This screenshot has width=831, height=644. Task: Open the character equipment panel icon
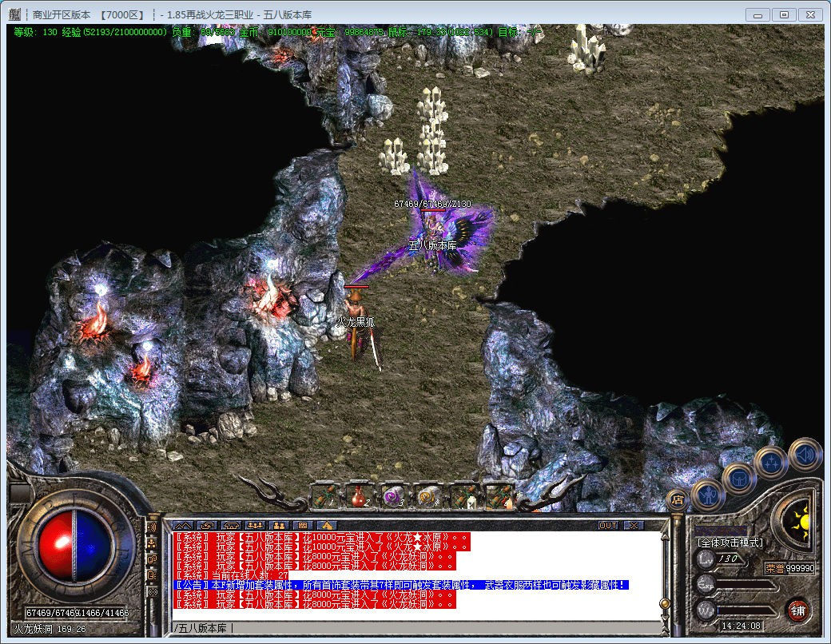707,495
